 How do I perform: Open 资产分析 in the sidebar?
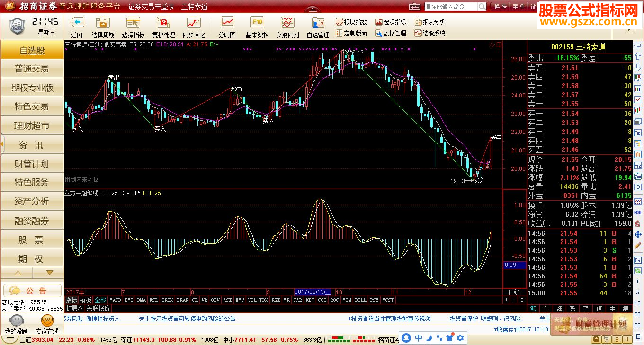click(x=32, y=201)
